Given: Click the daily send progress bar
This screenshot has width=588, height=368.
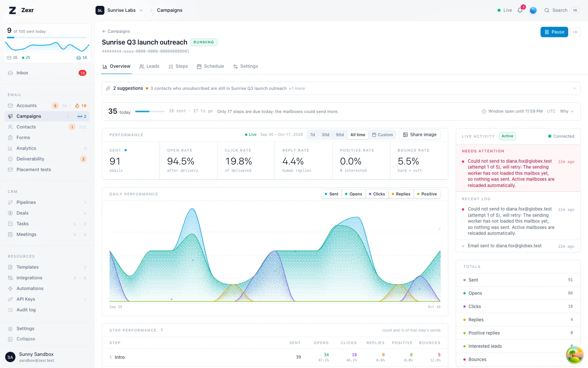Looking at the screenshot, I should [150, 111].
